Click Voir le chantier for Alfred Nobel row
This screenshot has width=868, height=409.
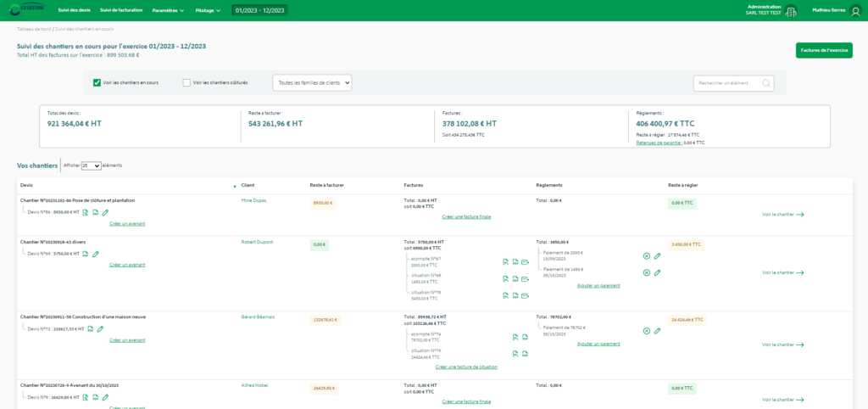pos(782,400)
